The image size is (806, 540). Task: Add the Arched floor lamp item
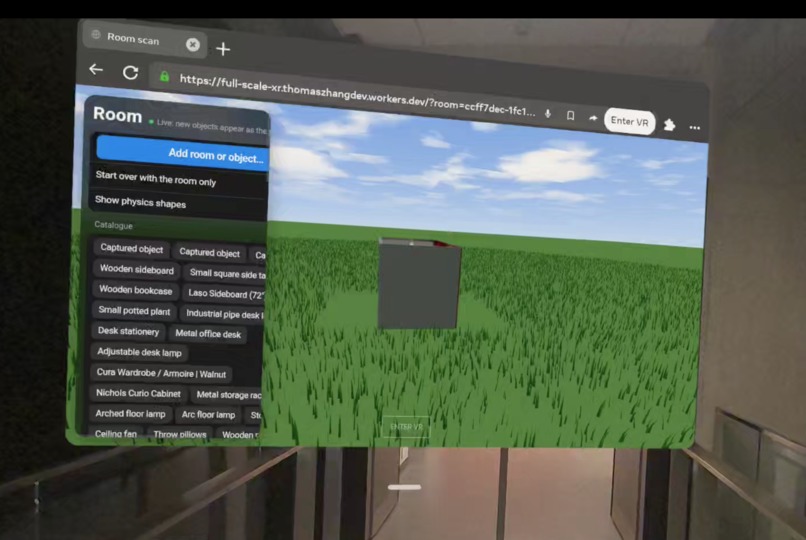131,414
